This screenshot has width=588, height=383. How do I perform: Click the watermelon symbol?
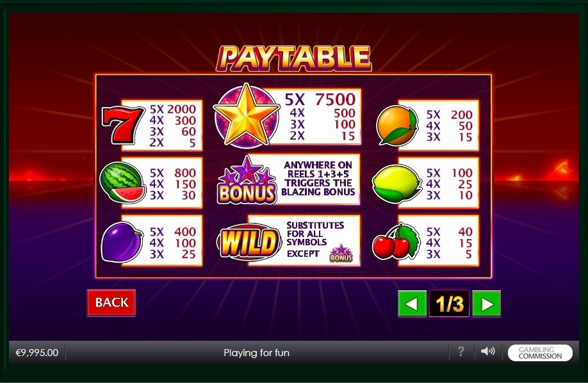(x=122, y=183)
